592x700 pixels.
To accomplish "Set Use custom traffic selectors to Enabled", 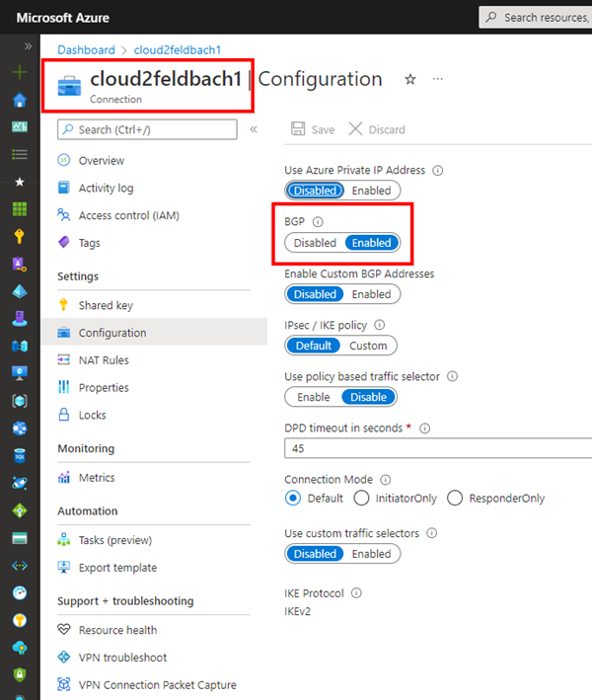I will (371, 554).
